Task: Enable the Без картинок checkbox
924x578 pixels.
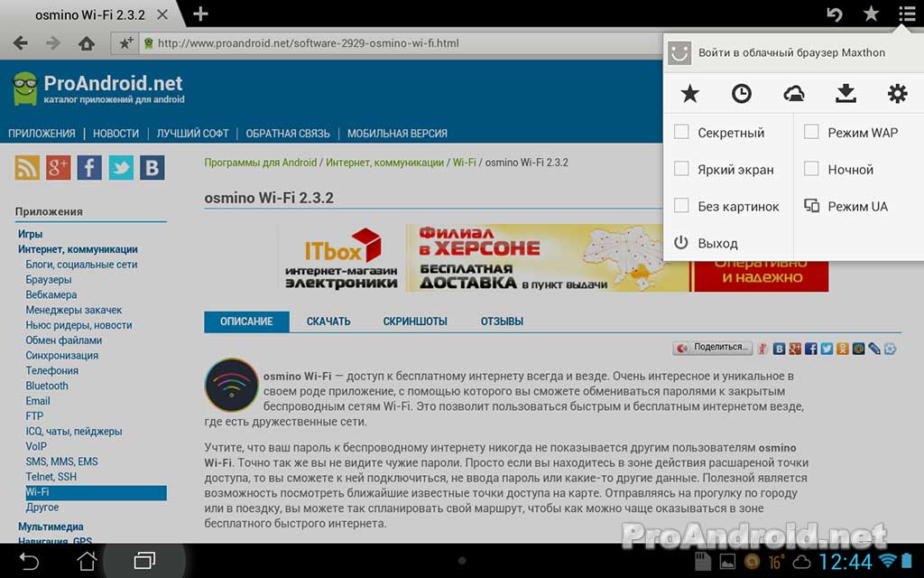Action: [x=681, y=205]
